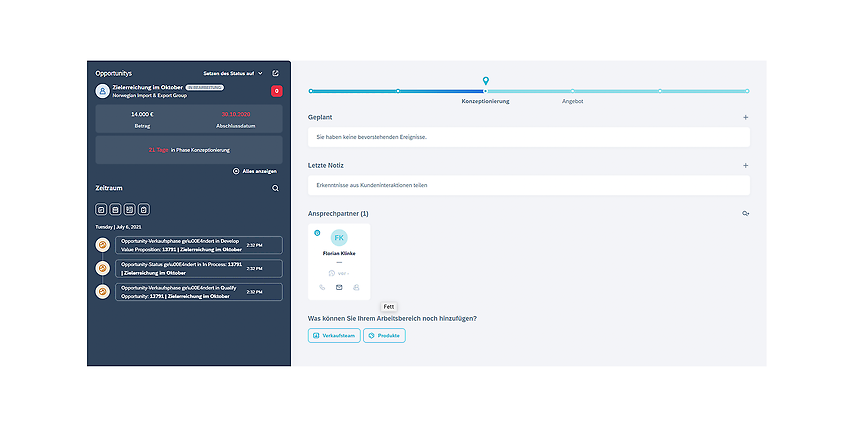850x425 pixels.
Task: Open the Setzen des Status auf dropdown
Action: [x=233, y=73]
